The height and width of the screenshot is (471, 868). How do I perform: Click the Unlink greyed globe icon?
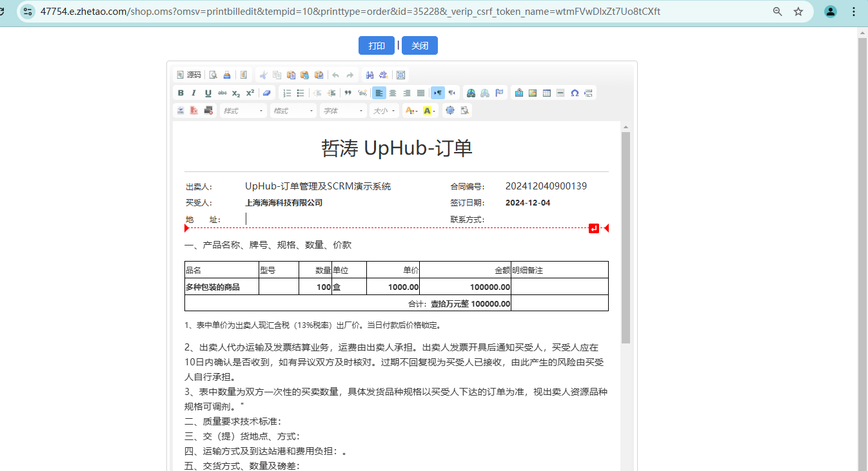(485, 93)
